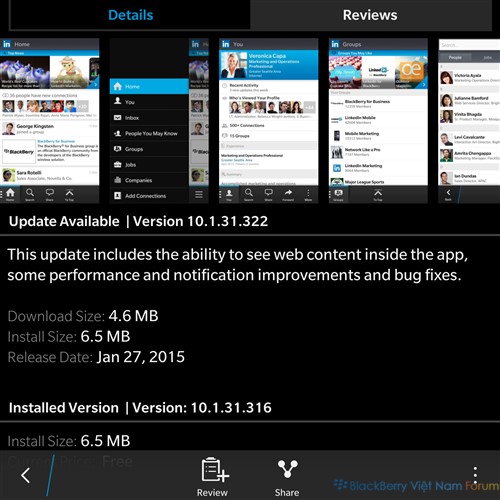Tap the To Top arrow in Groups screenshot
Screen dimensions: 500x500
coord(378,195)
